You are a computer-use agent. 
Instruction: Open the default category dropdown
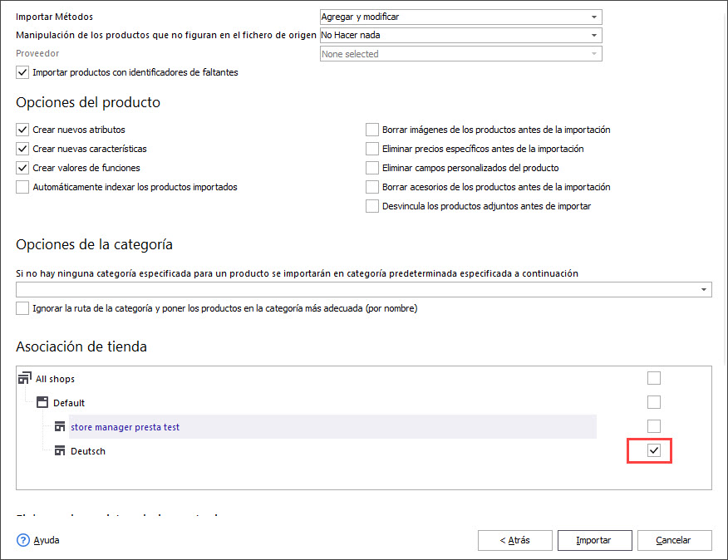pos(363,290)
